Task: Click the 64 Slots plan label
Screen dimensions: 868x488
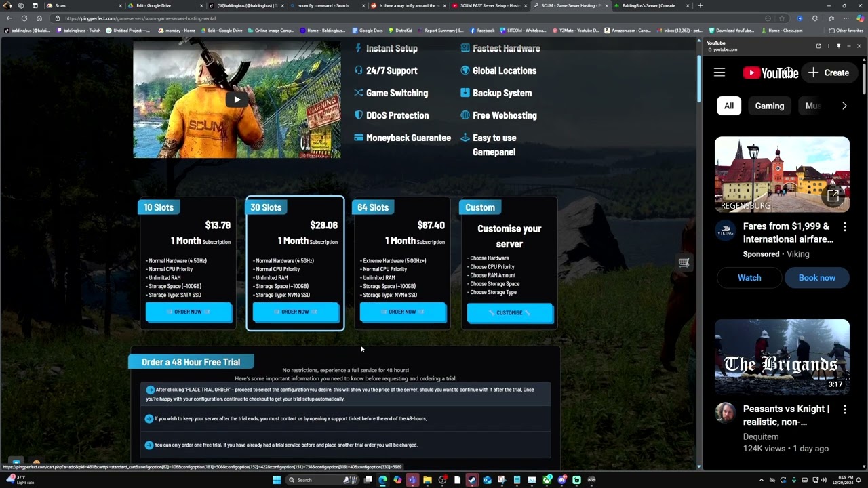Action: (373, 207)
